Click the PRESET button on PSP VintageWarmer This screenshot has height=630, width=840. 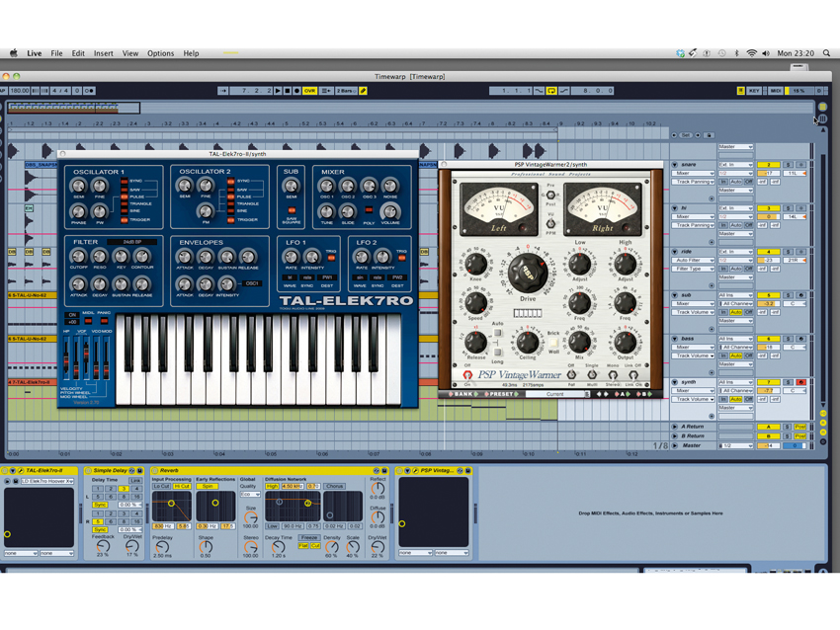[x=501, y=394]
